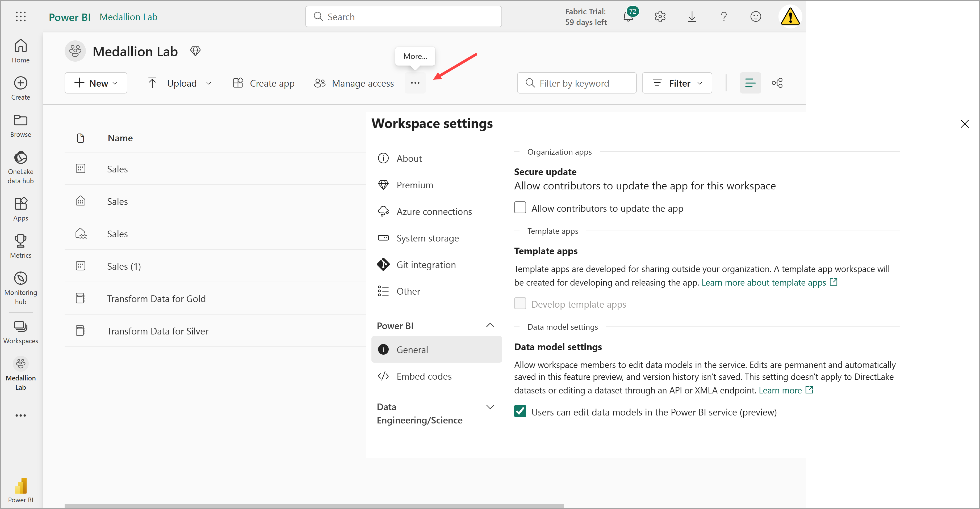Click the Embed codes settings tab
The height and width of the screenshot is (509, 980).
point(424,376)
